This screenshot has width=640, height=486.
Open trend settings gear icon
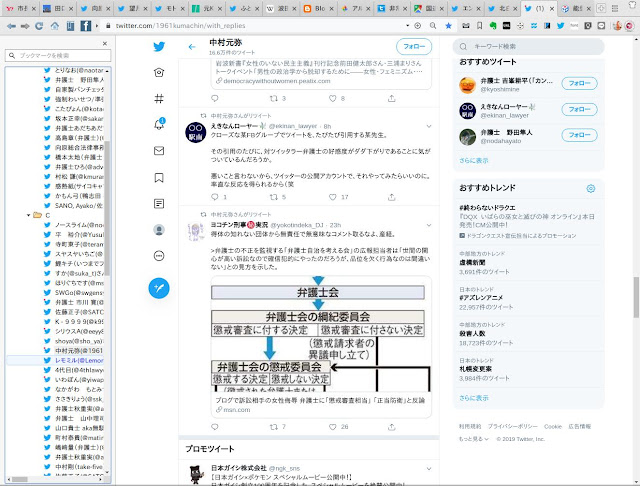pyautogui.click(x=591, y=189)
